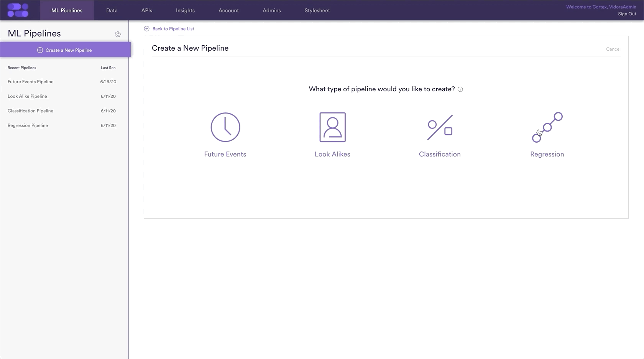Sign Out of the account
Viewport: 644px width, 359px height.
pyautogui.click(x=627, y=14)
